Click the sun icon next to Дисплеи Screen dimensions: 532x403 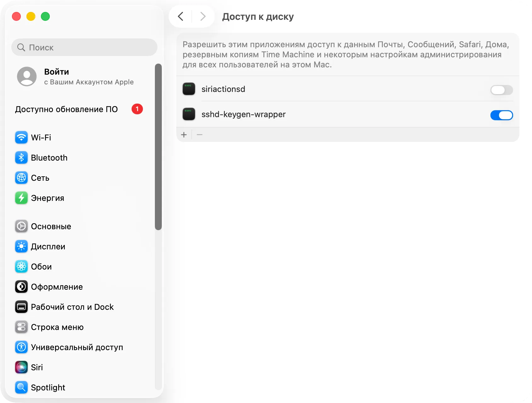pyautogui.click(x=21, y=246)
